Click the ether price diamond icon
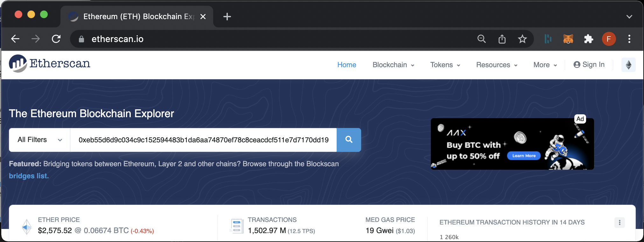 pyautogui.click(x=27, y=227)
